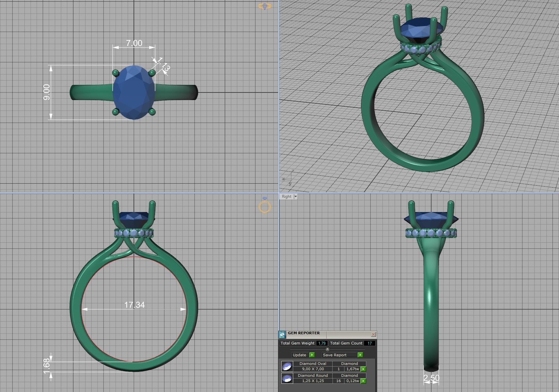Close the Gem Reporter panel
Screen dimensions: 559x392
pyautogui.click(x=373, y=335)
